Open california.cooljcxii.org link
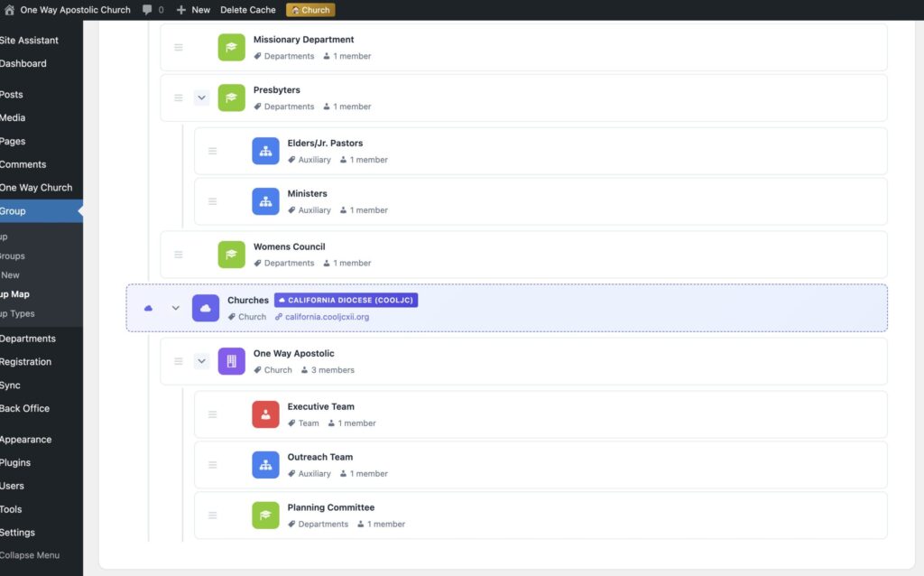Screen dimensions: 924x576 click(327, 317)
